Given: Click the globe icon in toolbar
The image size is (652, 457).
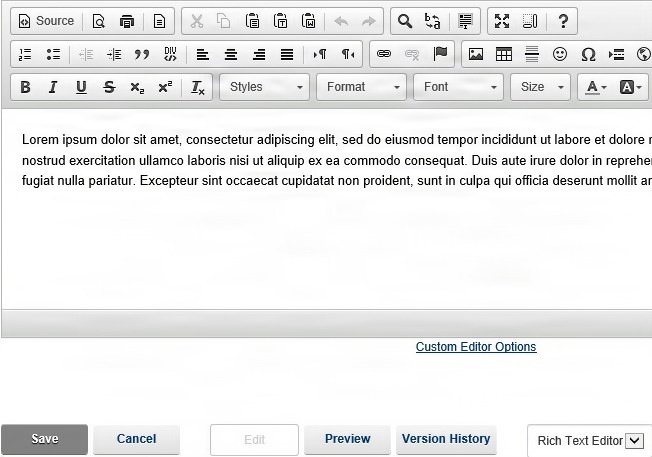Looking at the screenshot, I should (x=643, y=54).
